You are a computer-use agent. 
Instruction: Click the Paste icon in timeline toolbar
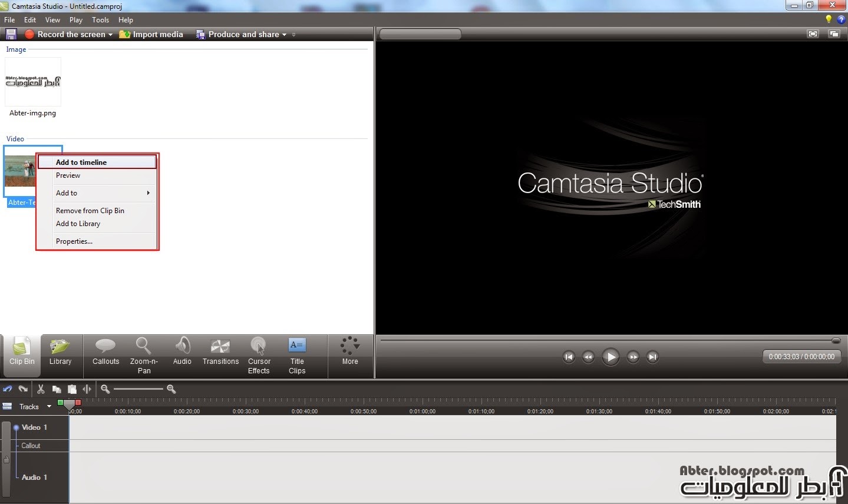72,389
